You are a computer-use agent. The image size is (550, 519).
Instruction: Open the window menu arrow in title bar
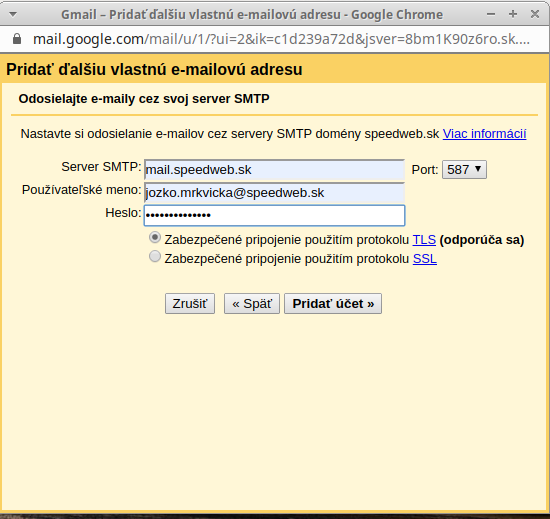(13, 14)
